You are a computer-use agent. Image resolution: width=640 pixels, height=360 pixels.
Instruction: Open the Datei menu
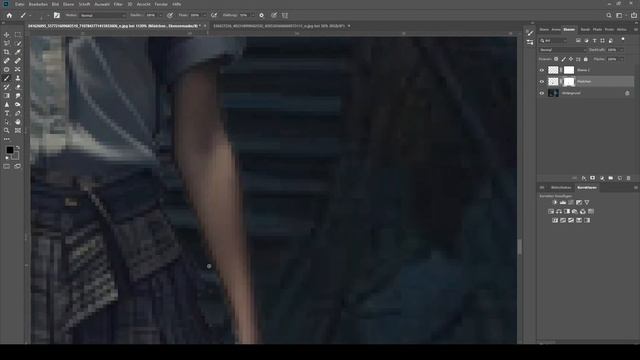[x=20, y=4]
